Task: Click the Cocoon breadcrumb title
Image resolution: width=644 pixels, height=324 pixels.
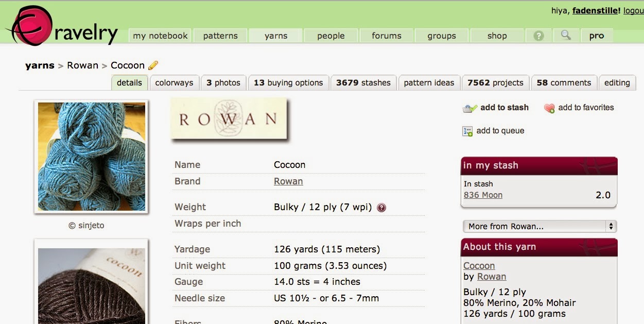Action: pos(128,65)
